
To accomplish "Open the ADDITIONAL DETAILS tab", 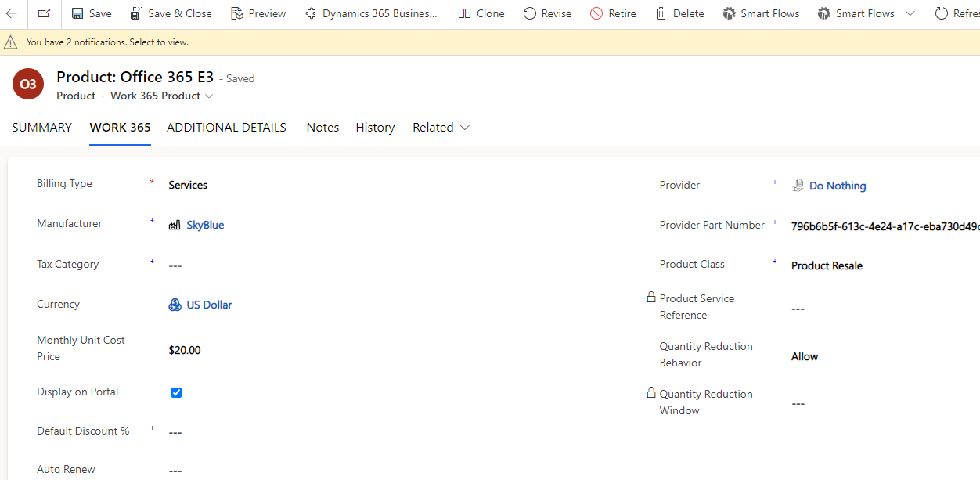I will point(226,128).
